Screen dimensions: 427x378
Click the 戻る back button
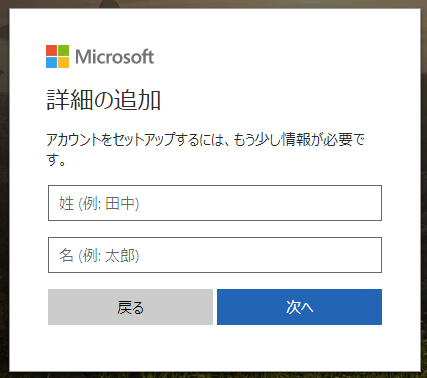coord(130,307)
